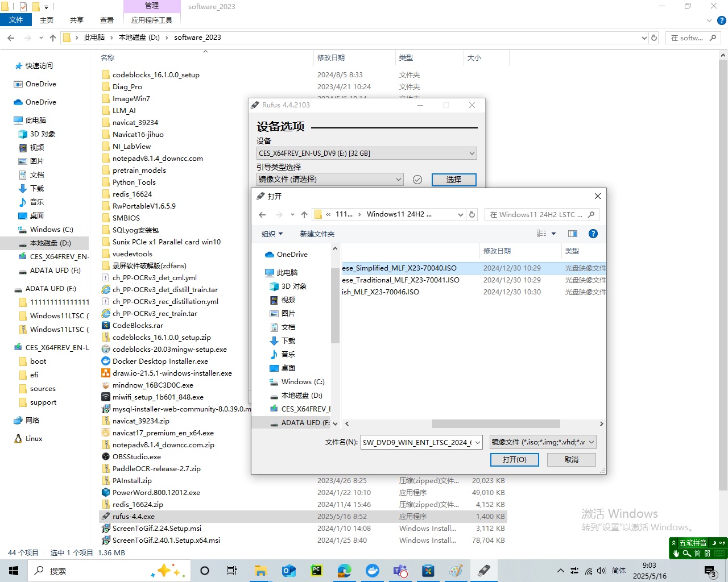The height and width of the screenshot is (582, 728).
Task: Open Task View on the taskbar
Action: point(232,571)
